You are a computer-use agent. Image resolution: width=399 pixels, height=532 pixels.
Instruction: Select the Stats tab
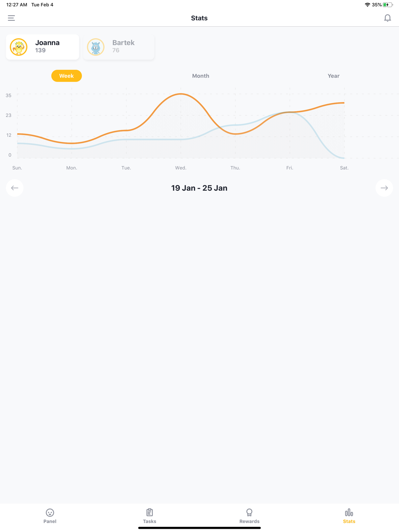click(349, 516)
